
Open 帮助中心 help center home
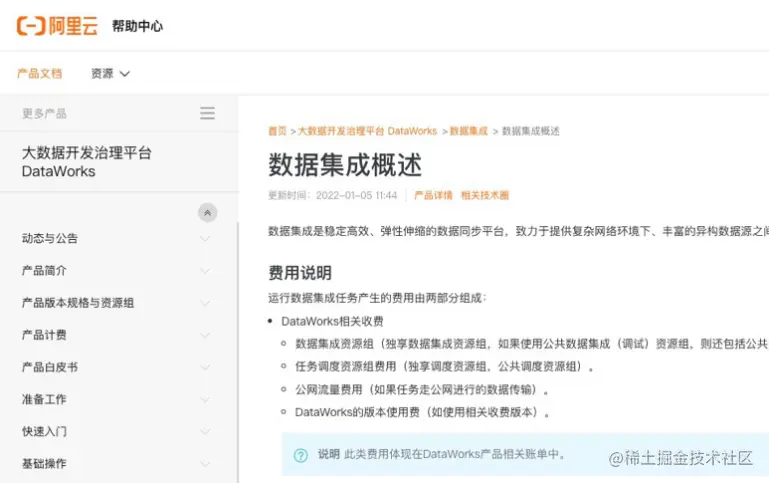[137, 26]
